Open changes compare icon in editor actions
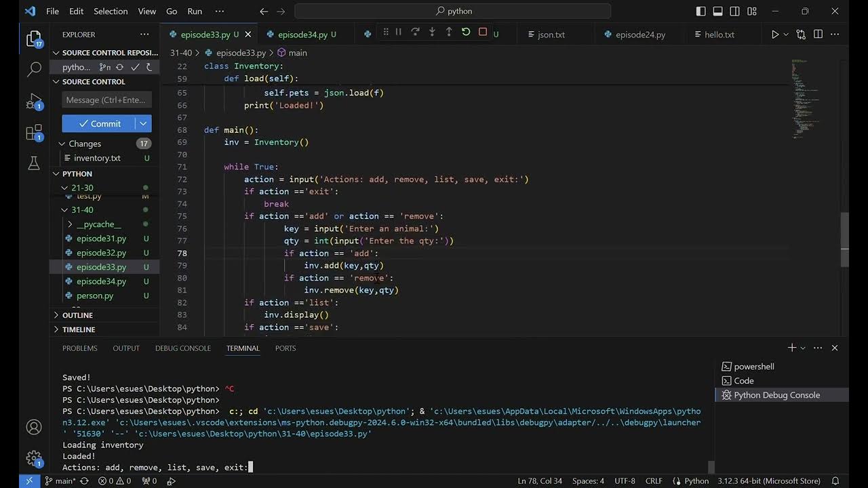 tap(801, 35)
